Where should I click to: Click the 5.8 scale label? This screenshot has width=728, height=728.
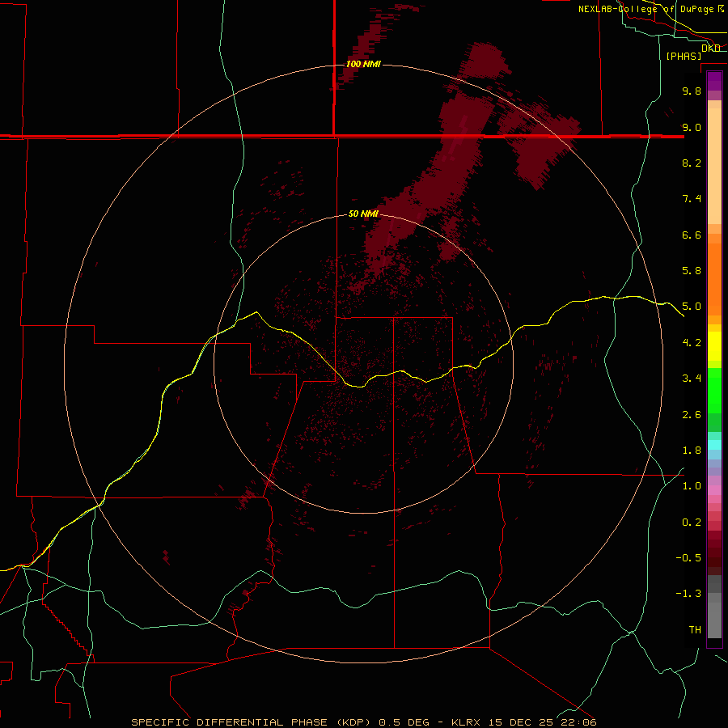pos(692,271)
